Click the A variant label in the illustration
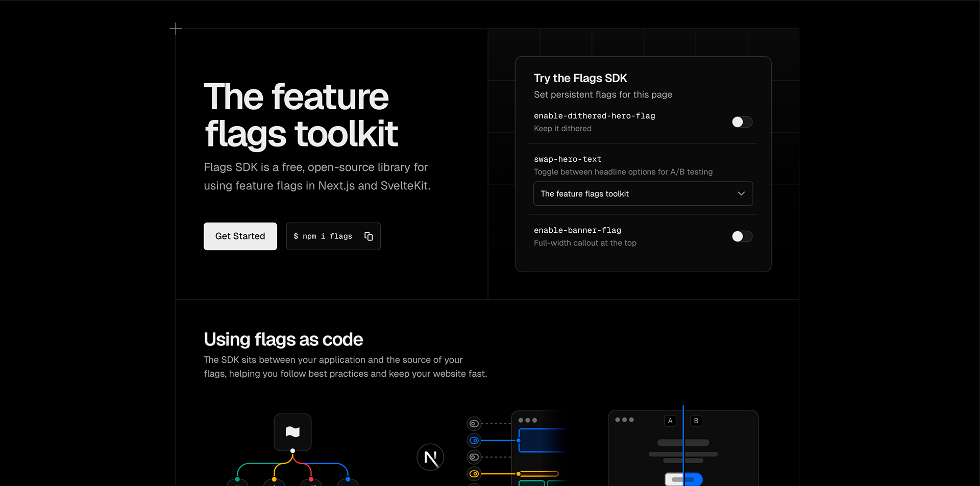Screen dimensions: 980x486 pos(670,421)
